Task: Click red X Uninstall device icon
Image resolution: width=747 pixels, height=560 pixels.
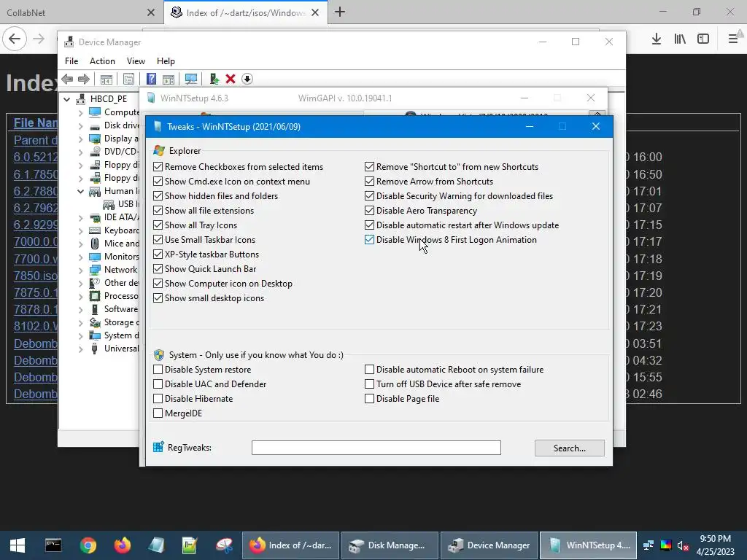Action: tap(231, 79)
